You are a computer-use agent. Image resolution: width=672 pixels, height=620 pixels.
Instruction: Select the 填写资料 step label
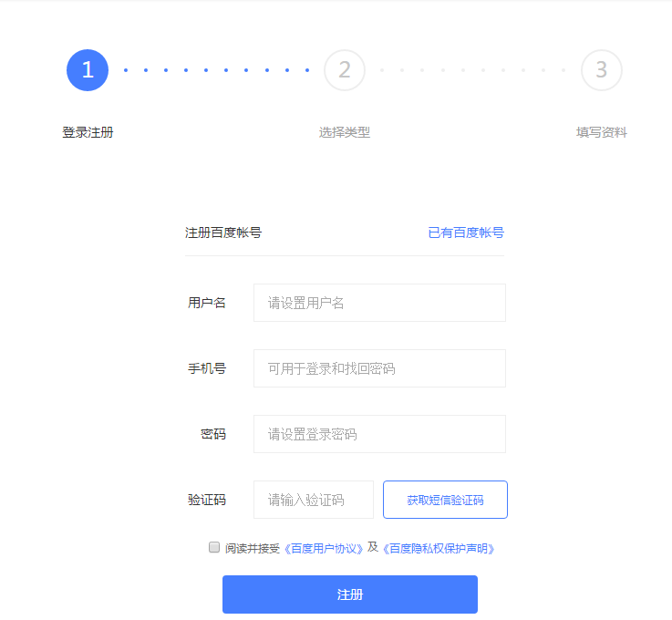click(x=602, y=132)
